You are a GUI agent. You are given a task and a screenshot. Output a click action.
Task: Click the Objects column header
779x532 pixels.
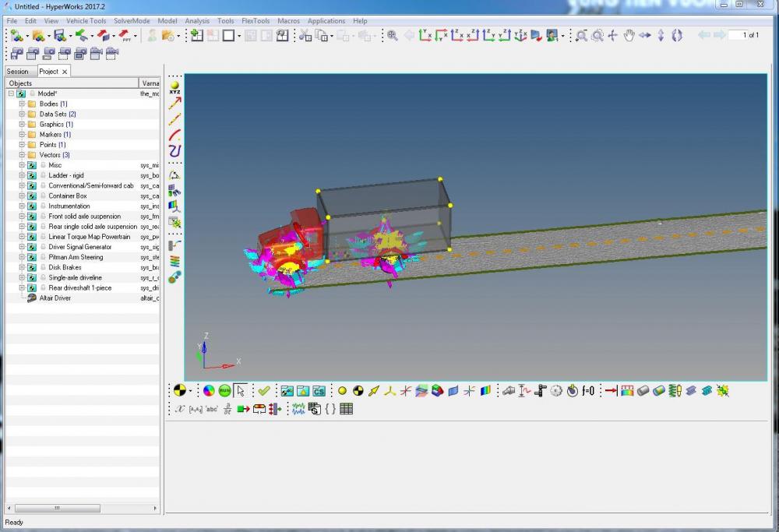(x=72, y=83)
